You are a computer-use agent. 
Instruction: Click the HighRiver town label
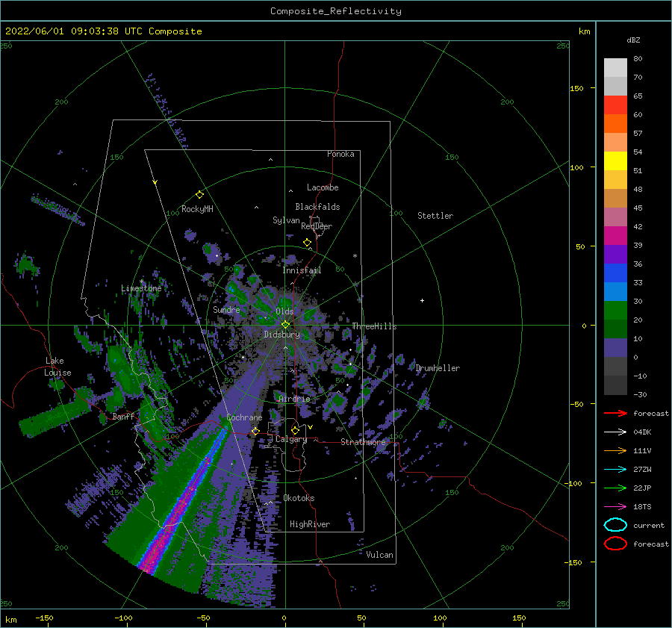pos(310,524)
